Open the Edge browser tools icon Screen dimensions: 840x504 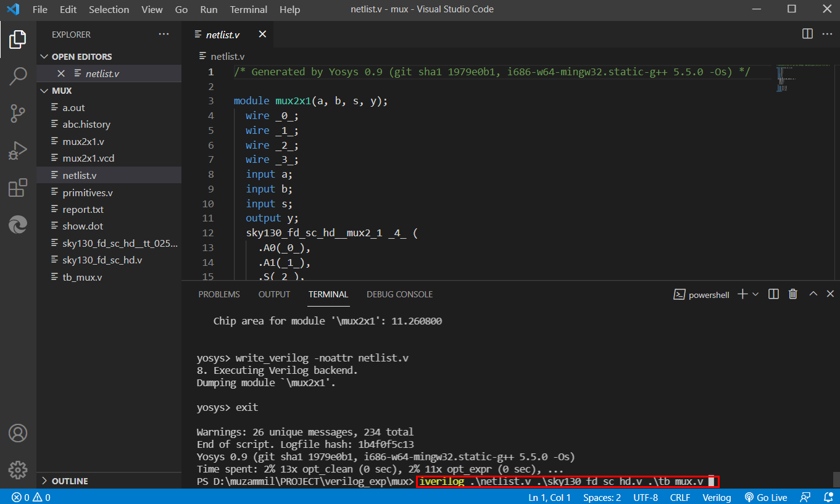(x=18, y=224)
